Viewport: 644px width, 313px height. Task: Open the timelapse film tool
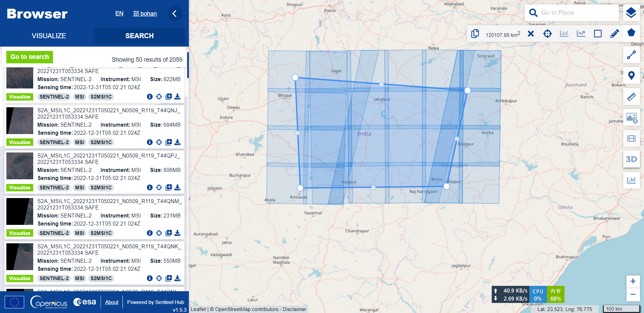(x=631, y=138)
